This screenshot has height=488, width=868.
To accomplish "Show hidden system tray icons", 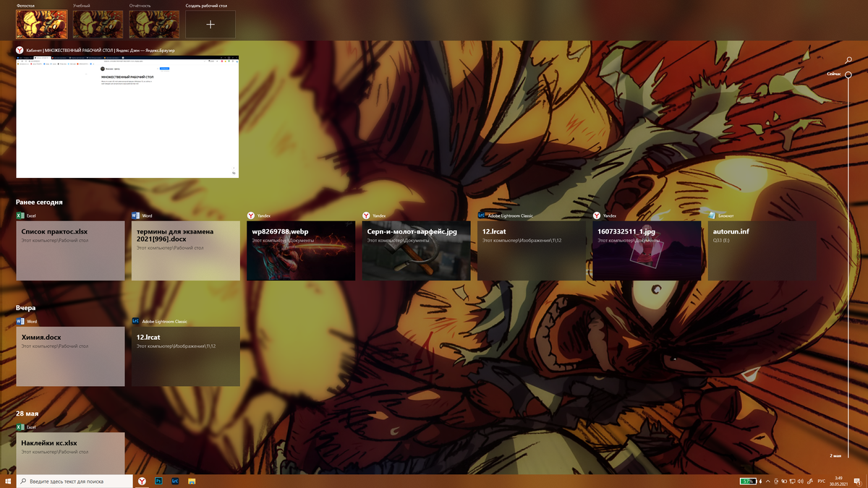I will click(768, 481).
